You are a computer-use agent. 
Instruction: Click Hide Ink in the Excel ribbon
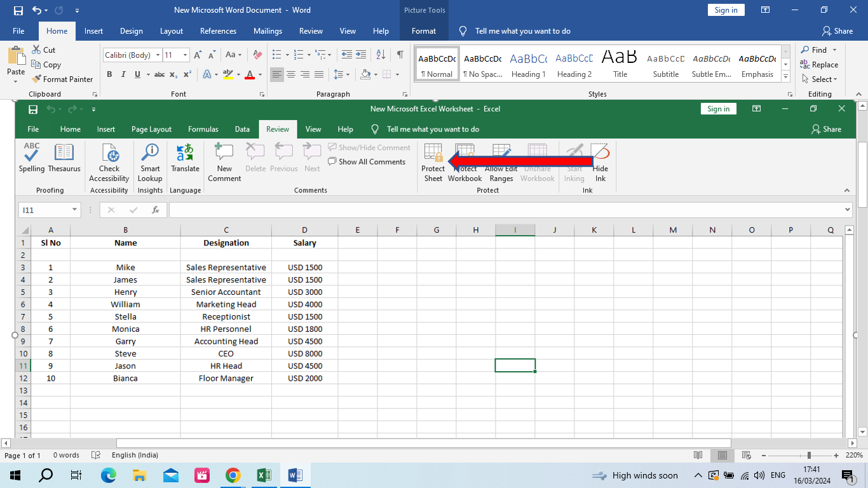point(600,163)
